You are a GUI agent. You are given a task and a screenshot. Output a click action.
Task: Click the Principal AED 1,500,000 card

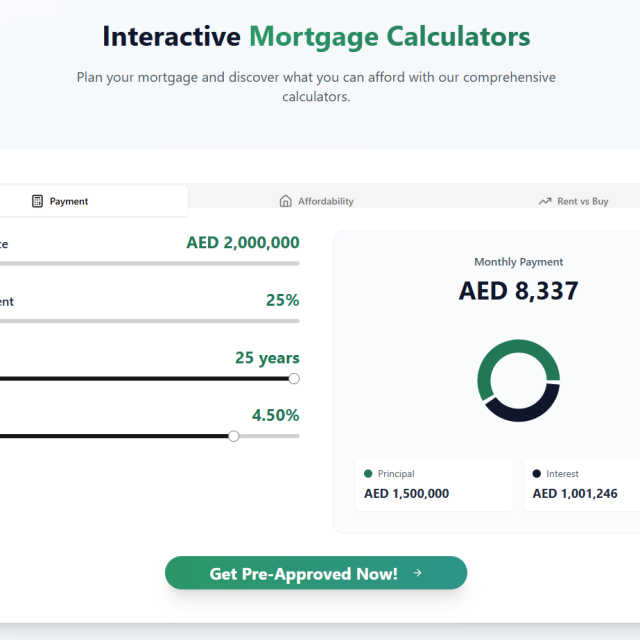[x=434, y=484]
